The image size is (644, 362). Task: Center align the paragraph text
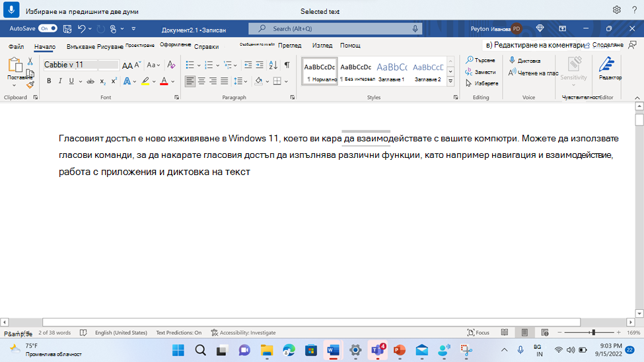pos(201,81)
